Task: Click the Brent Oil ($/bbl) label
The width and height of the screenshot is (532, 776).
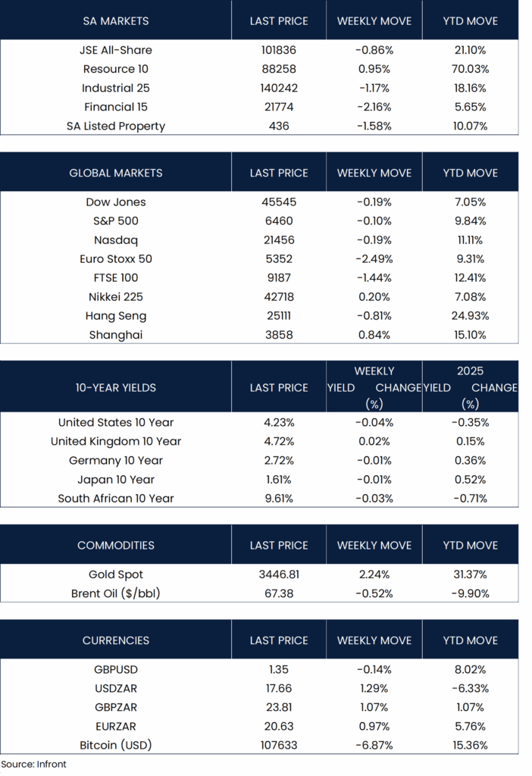Action: click(115, 593)
